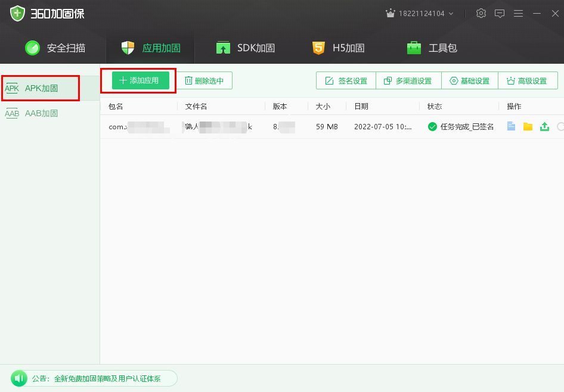
Task: Click the green upload icon in row
Action: click(544, 126)
